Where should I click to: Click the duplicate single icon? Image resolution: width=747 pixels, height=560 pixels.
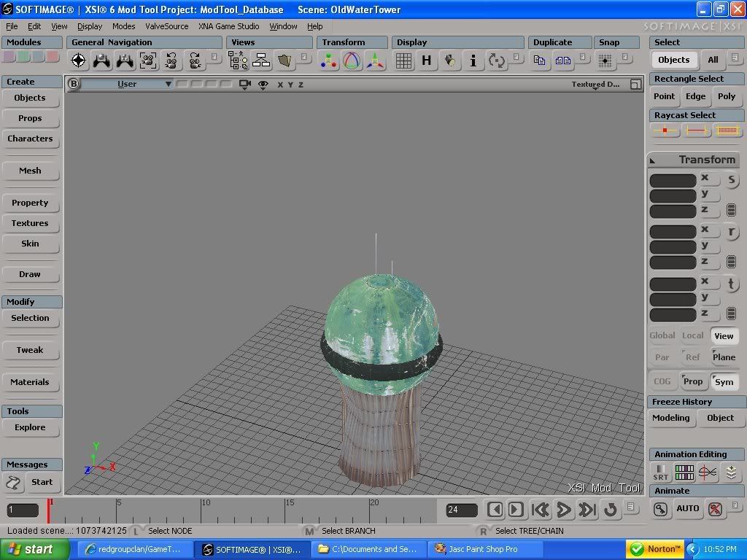coord(539,61)
